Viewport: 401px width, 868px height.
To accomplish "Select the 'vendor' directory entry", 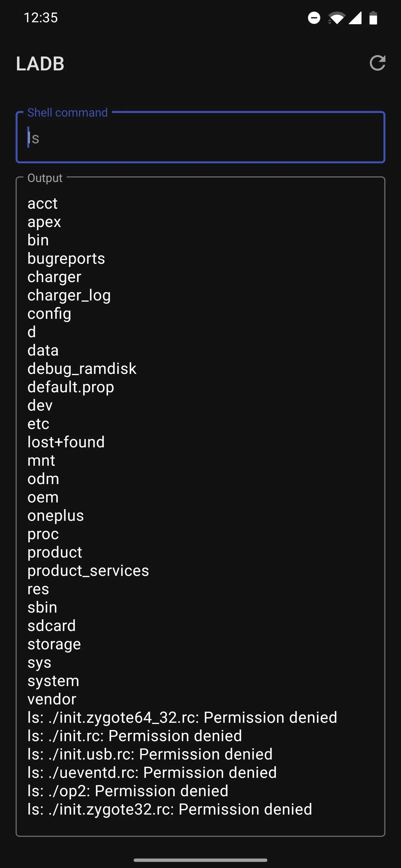I will point(52,699).
